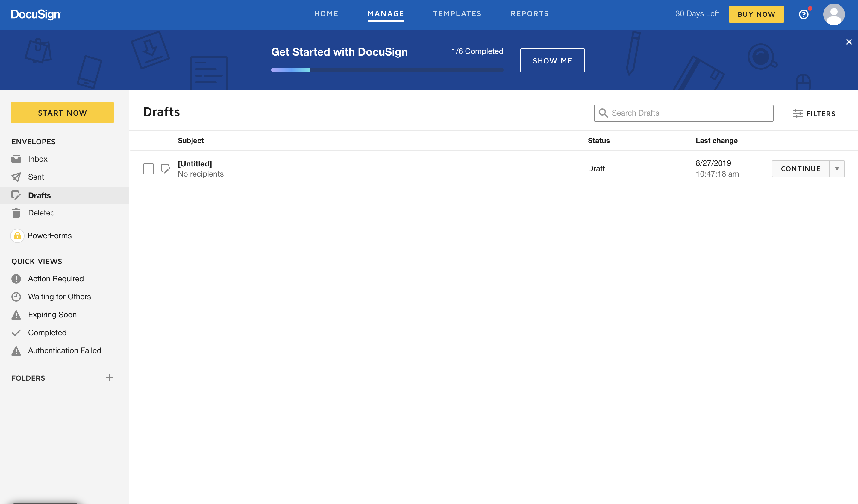The height and width of the screenshot is (504, 858).
Task: Open the help question mark icon
Action: [x=804, y=14]
